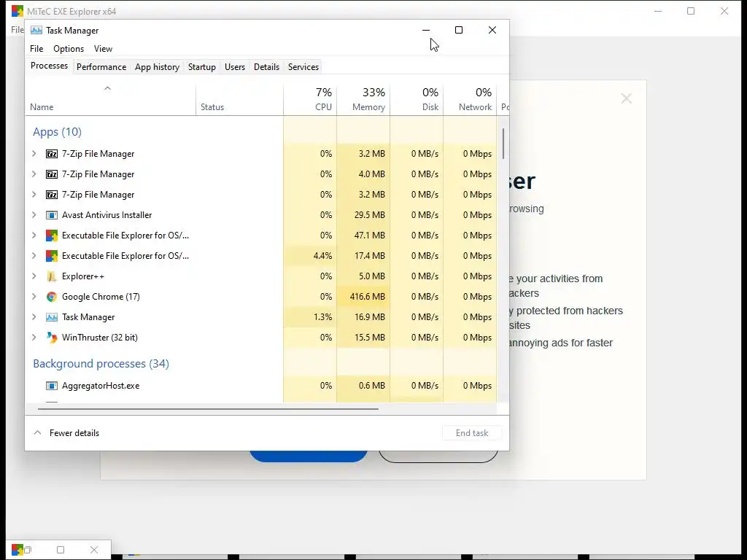Click the Google Chrome icon
The image size is (747, 560).
point(52,297)
